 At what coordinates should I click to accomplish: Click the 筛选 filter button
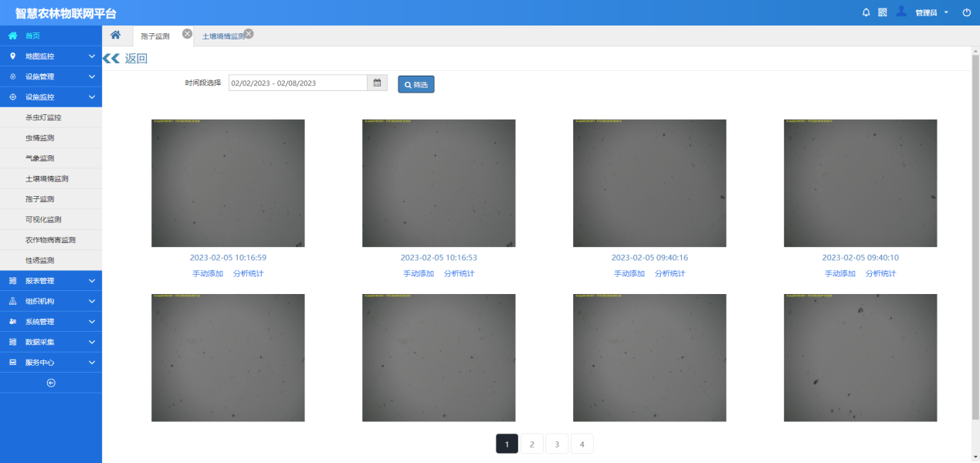coord(416,84)
